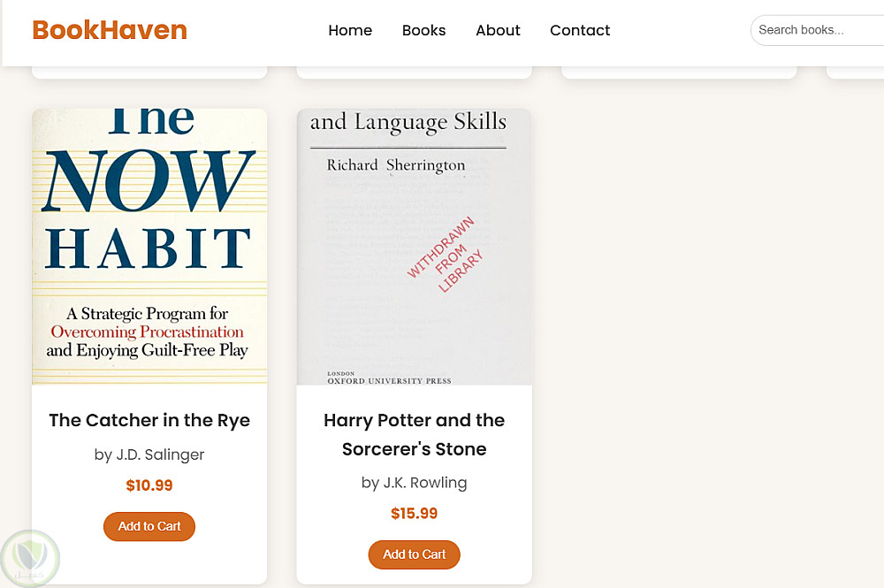The width and height of the screenshot is (884, 588).
Task: Click the BookHaven logo
Action: pyautogui.click(x=110, y=30)
